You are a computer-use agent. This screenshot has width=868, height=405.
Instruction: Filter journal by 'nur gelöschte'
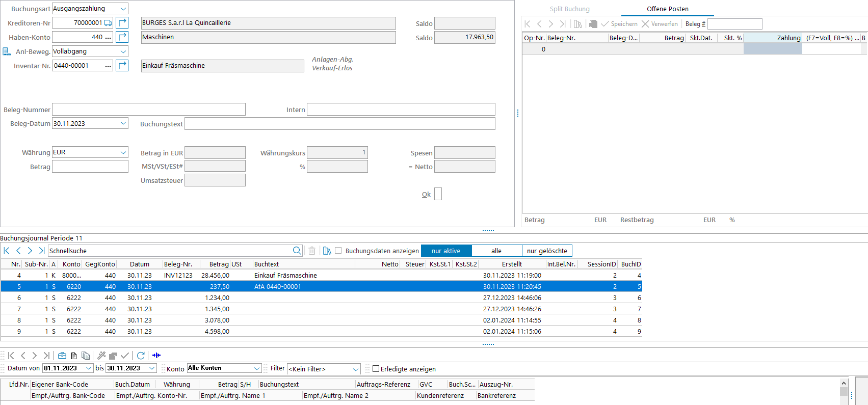(x=547, y=251)
